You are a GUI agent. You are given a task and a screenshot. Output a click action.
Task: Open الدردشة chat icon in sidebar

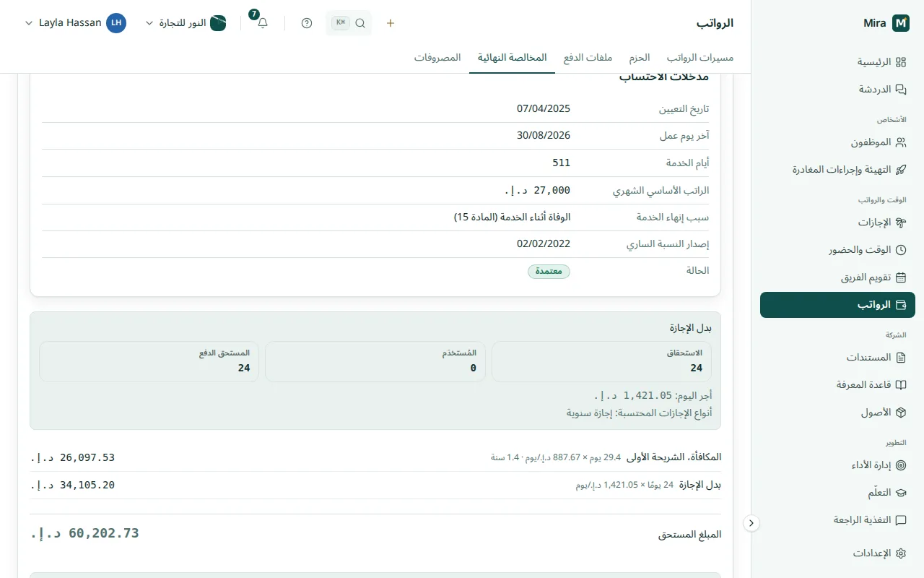[901, 90]
